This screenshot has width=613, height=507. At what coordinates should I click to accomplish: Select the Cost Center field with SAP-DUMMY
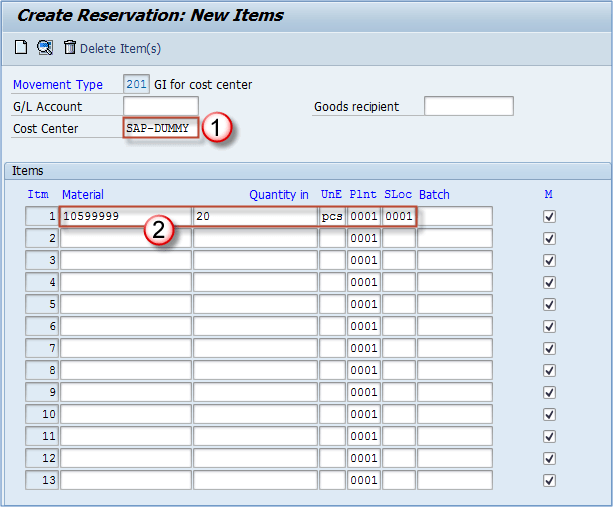[x=160, y=129]
